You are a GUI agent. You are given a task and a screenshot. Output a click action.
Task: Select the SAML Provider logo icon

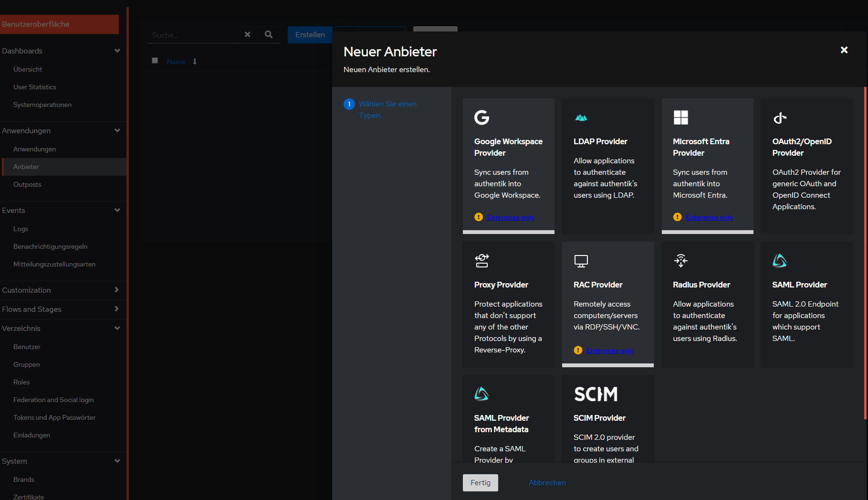[780, 261]
